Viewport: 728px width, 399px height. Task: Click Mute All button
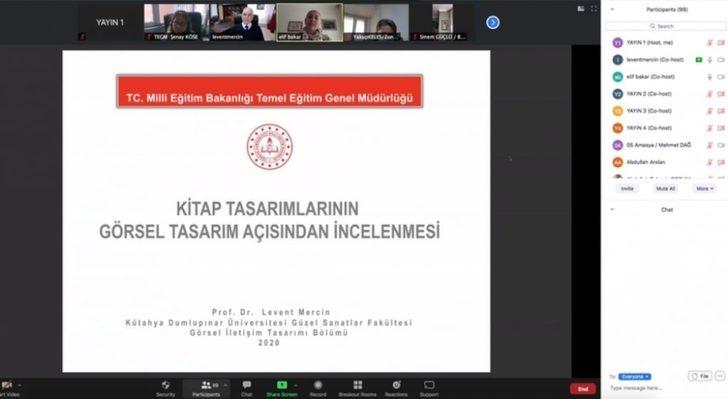[665, 189]
